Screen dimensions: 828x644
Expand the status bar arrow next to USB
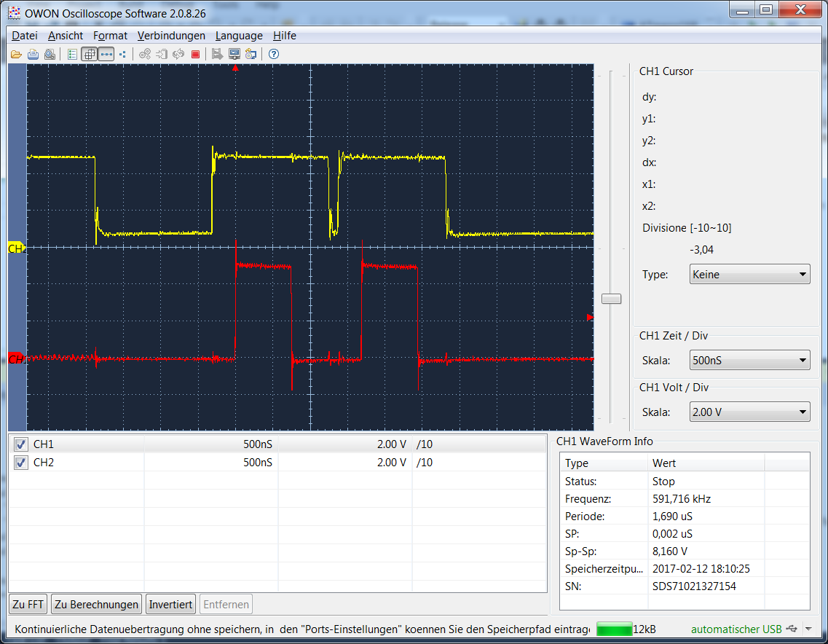(x=809, y=629)
